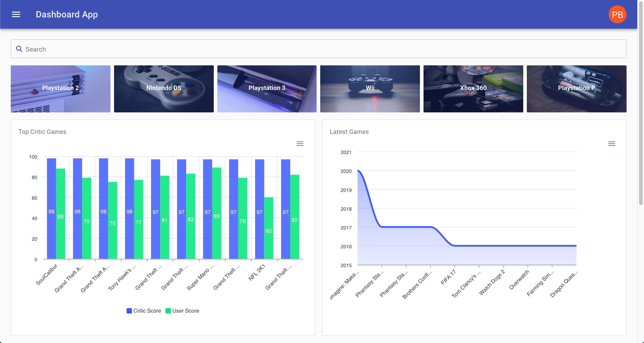Click the 2020 y-axis label
Screen dimensions: 644x343
pos(346,171)
